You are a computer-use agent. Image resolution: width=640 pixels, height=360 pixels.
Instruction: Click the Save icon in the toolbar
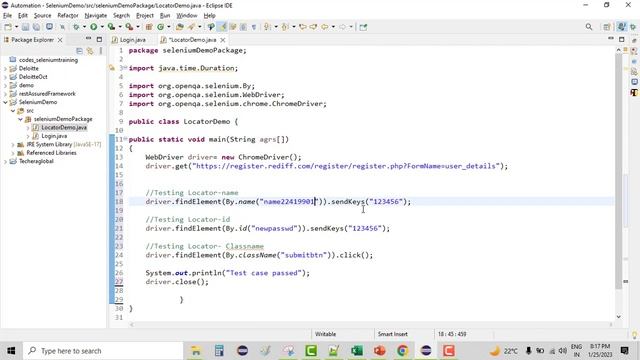(x=25, y=27)
